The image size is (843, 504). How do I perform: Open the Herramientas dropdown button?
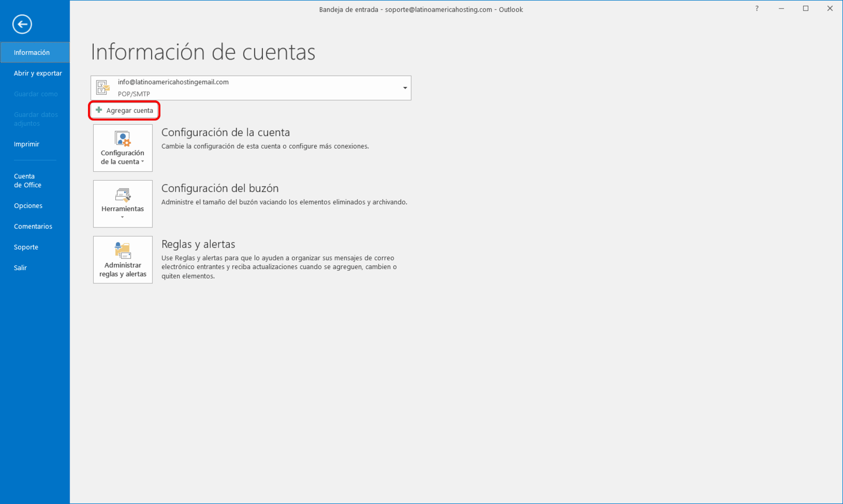click(x=123, y=204)
